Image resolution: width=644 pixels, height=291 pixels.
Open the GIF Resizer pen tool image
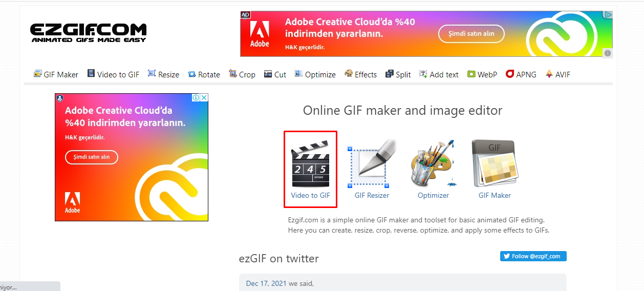pyautogui.click(x=372, y=163)
